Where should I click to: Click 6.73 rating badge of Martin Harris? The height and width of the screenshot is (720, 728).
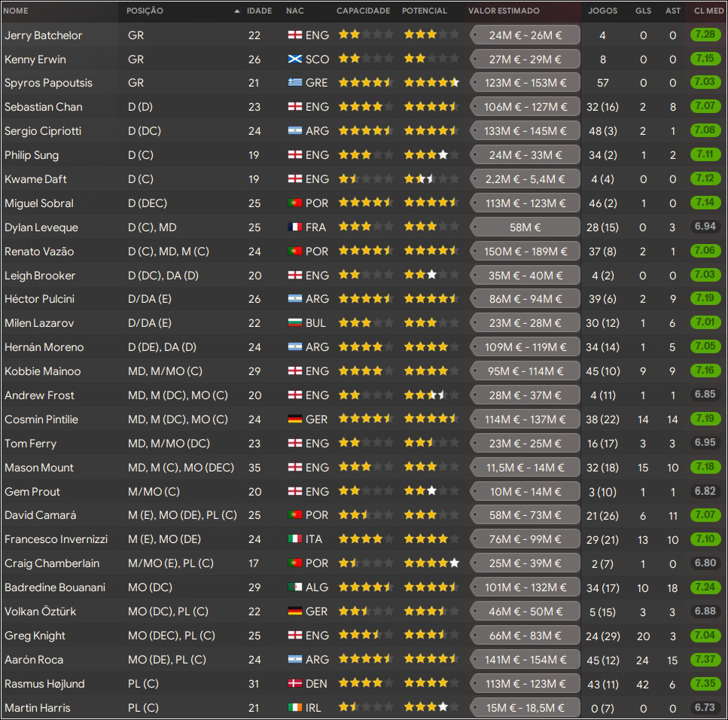[705, 707]
